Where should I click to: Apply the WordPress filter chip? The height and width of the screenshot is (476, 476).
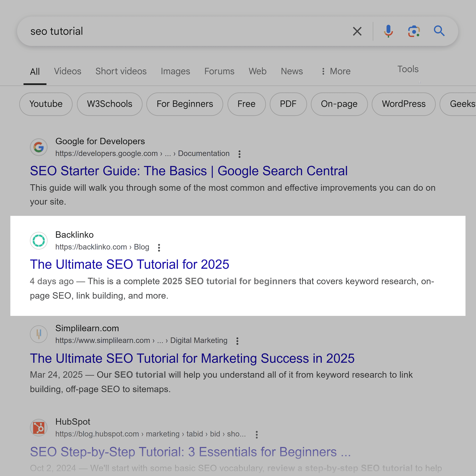(404, 104)
